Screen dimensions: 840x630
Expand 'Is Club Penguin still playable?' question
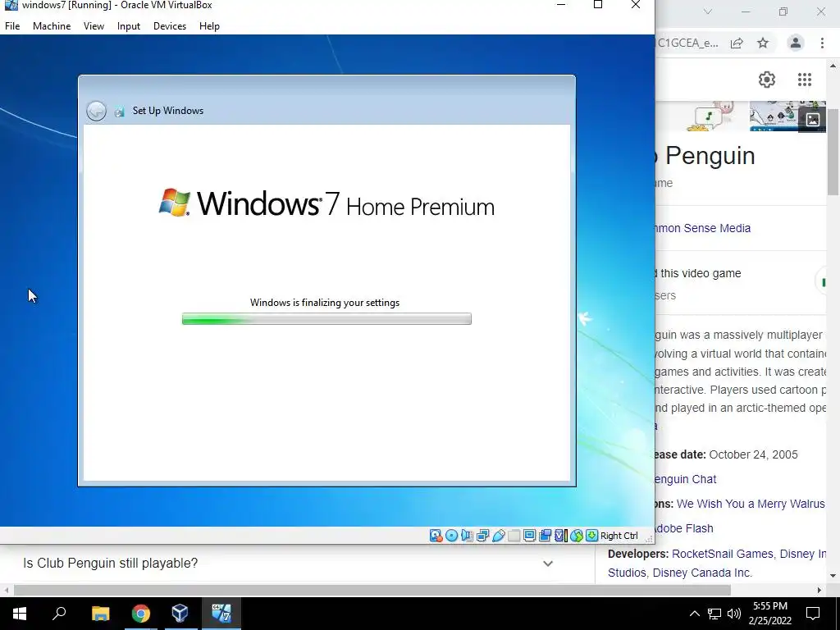tap(288, 563)
